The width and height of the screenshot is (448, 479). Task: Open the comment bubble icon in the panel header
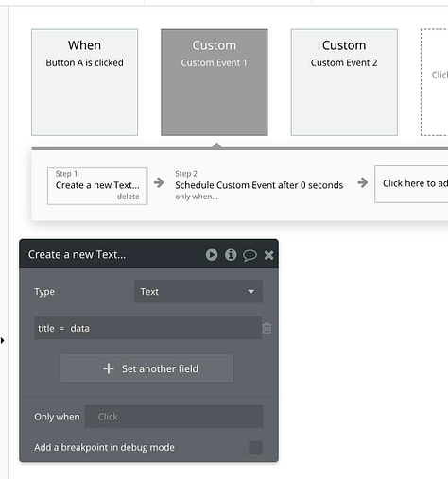pos(250,255)
